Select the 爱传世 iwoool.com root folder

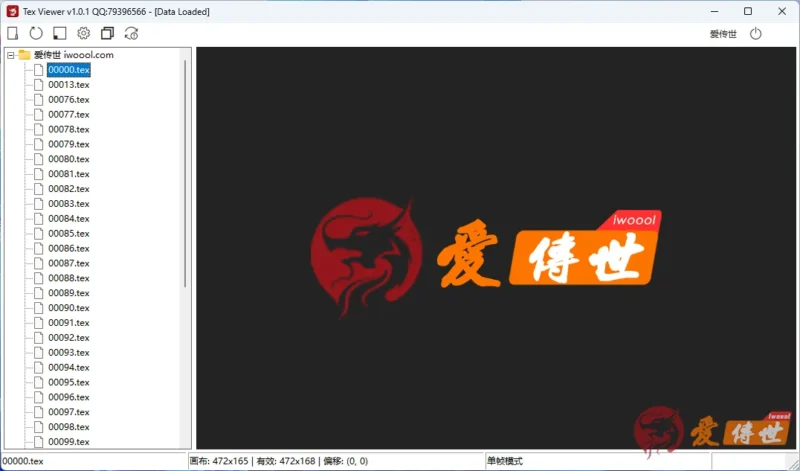73,55
